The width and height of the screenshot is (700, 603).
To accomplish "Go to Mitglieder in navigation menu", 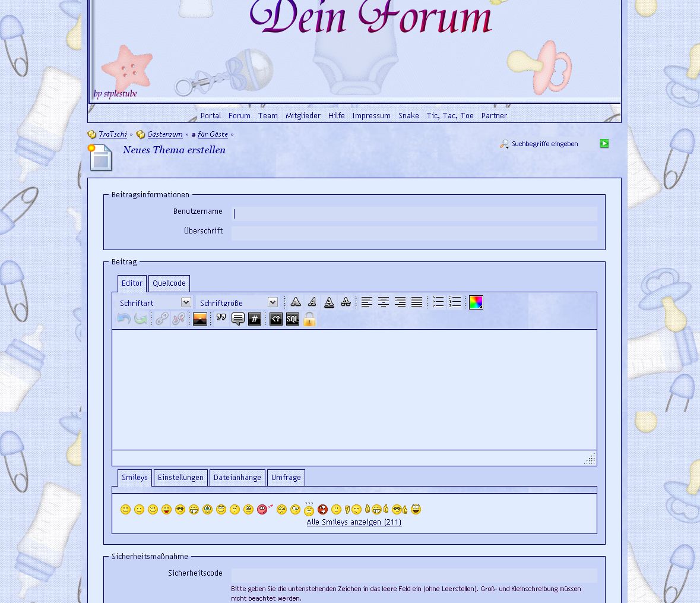I will coord(303,116).
